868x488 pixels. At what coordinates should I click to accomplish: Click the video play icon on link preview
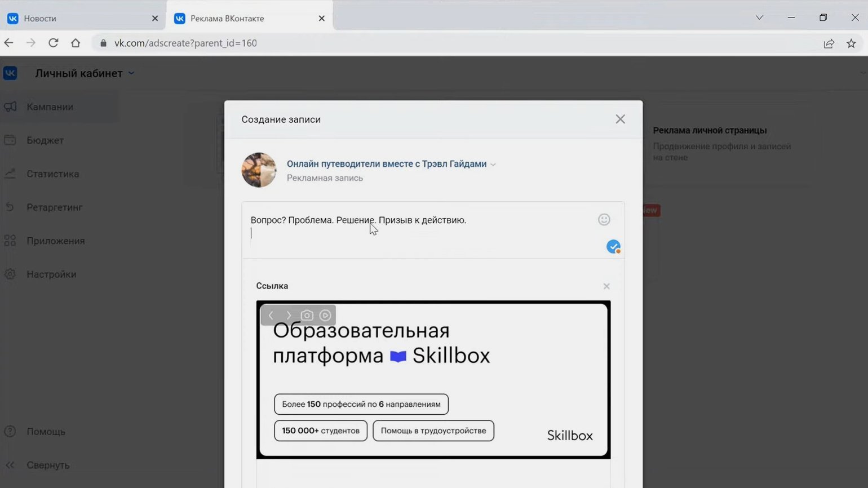[325, 316]
